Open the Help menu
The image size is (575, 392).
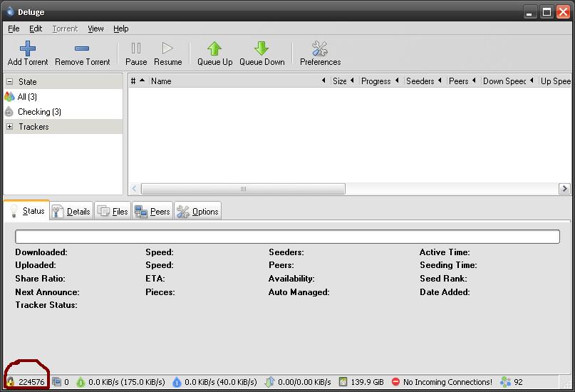(120, 29)
